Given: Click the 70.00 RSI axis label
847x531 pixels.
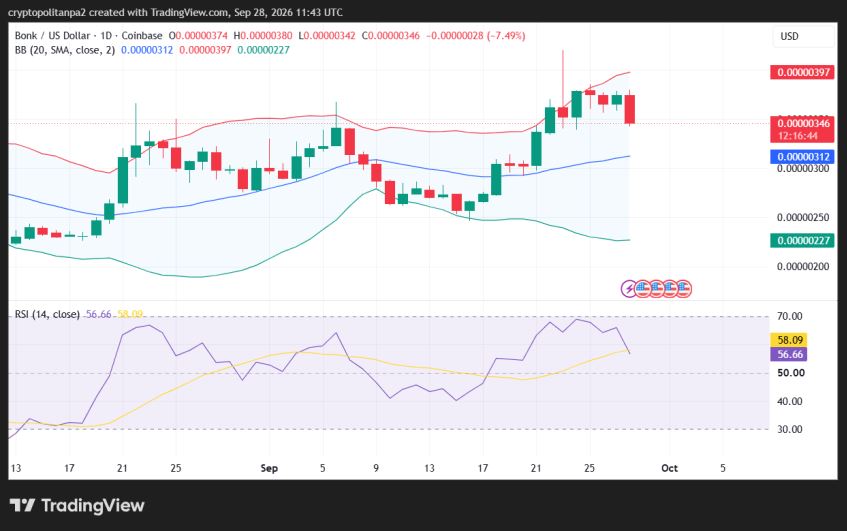Looking at the screenshot, I should (x=790, y=317).
